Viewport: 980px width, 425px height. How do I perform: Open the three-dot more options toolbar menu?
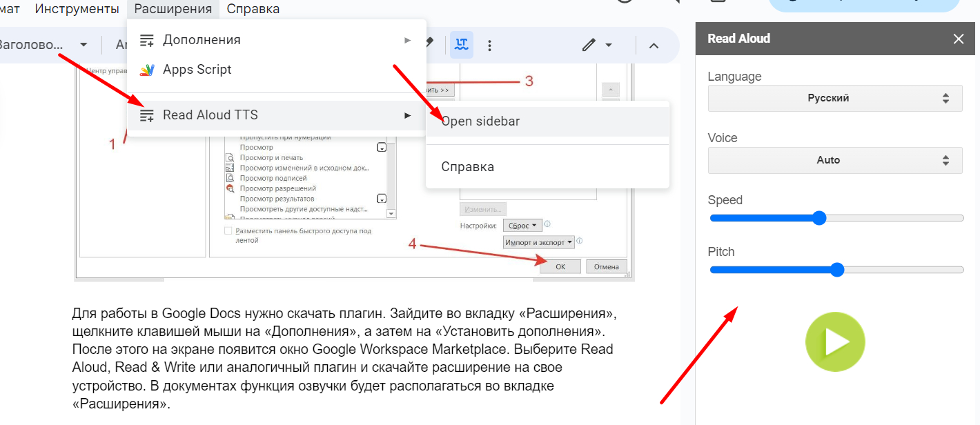pyautogui.click(x=489, y=46)
